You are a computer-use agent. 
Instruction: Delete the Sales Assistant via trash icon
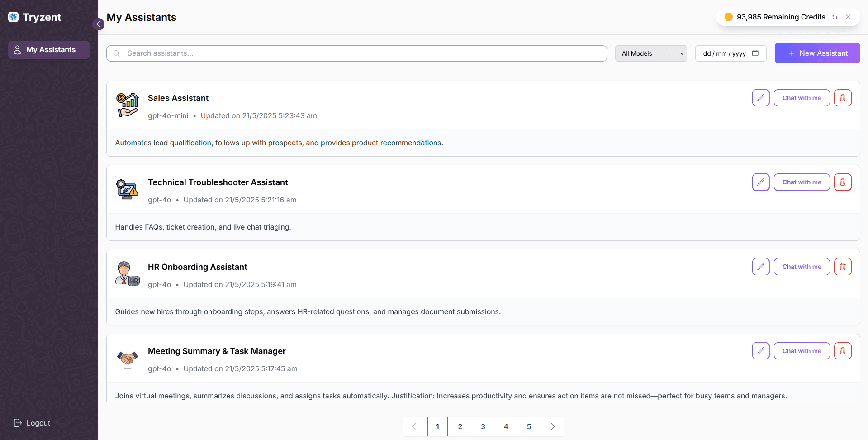coord(842,98)
